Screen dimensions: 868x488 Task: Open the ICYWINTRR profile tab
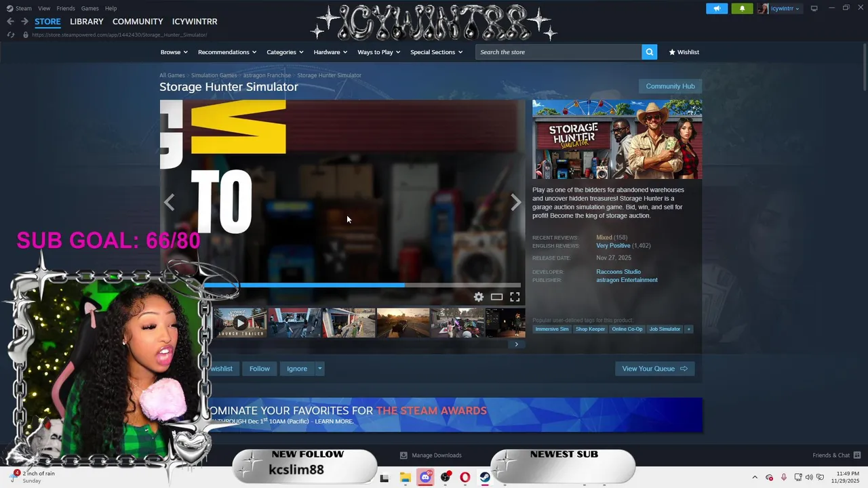click(x=195, y=22)
